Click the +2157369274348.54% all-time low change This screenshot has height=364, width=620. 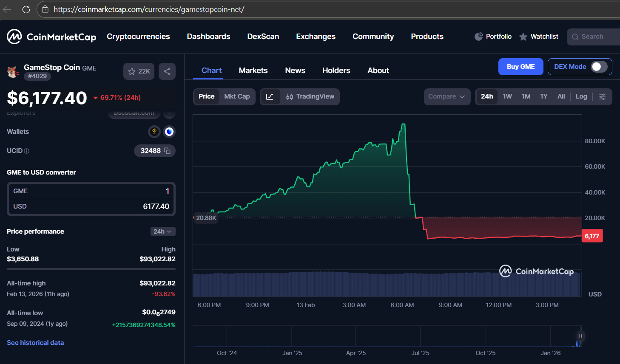(x=144, y=325)
